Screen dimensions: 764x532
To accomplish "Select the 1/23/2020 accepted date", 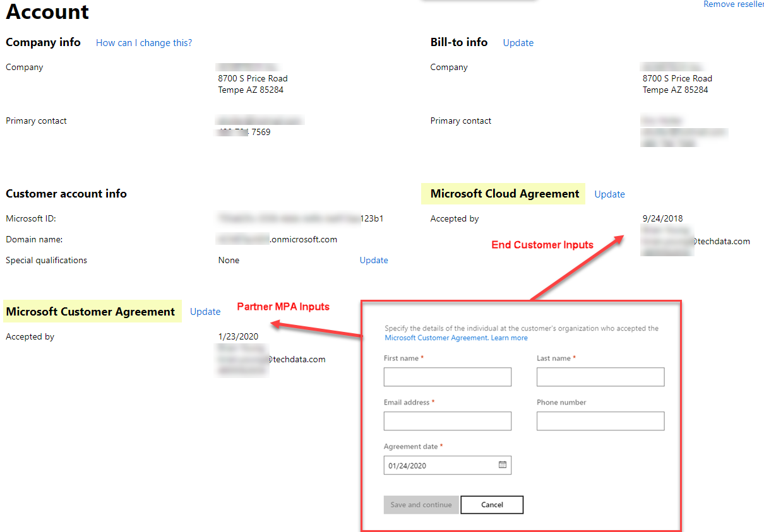I will [x=239, y=336].
